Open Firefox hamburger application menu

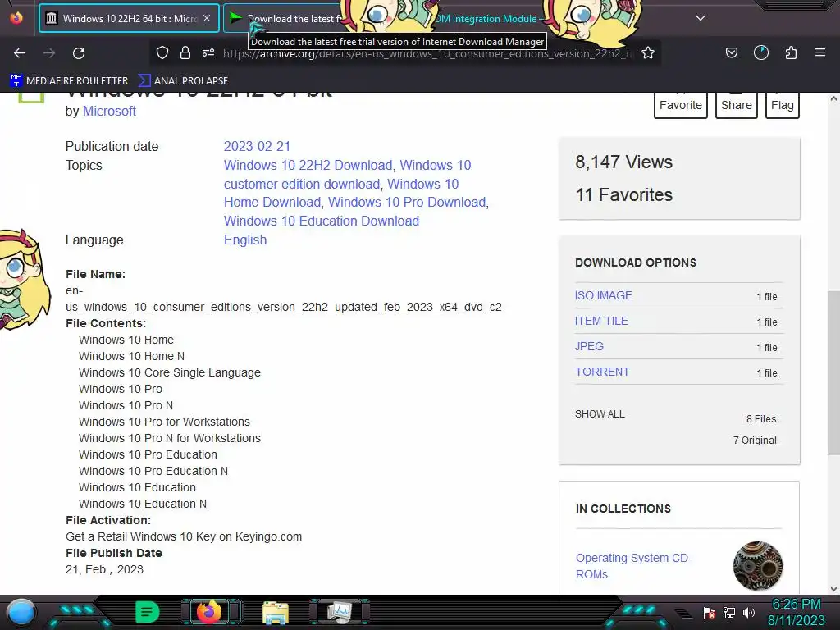click(x=820, y=52)
